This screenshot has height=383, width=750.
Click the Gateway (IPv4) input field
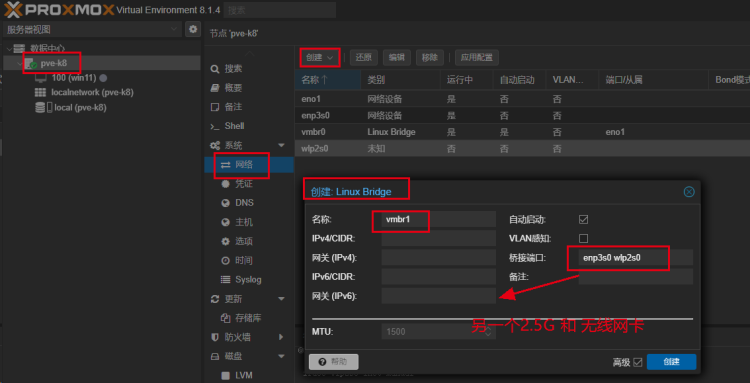coord(439,257)
